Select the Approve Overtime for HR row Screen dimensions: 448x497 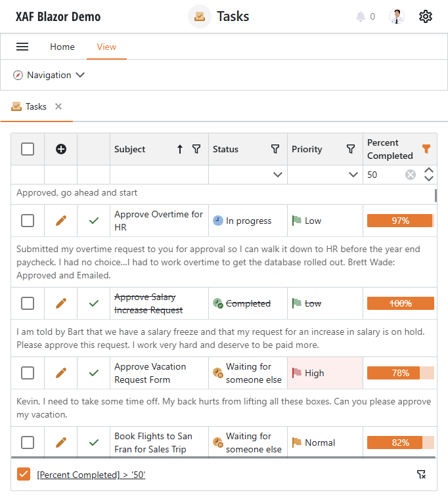pyautogui.click(x=28, y=221)
